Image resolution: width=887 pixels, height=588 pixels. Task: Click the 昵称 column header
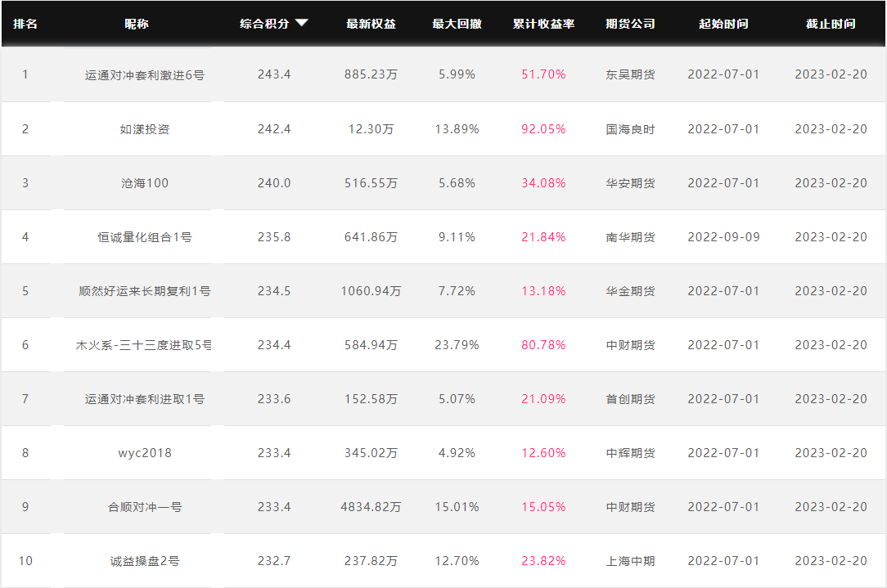click(x=137, y=24)
